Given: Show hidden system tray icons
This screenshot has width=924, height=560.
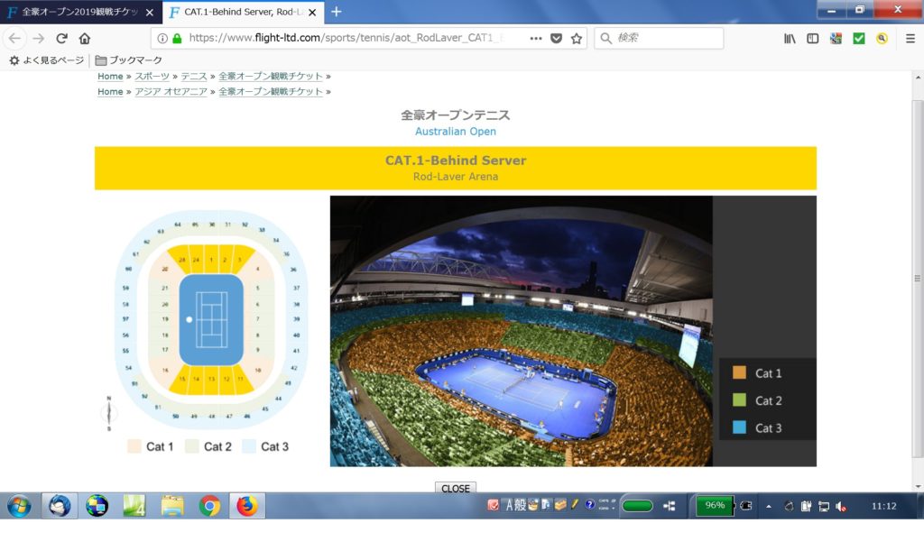Looking at the screenshot, I should coord(769,506).
